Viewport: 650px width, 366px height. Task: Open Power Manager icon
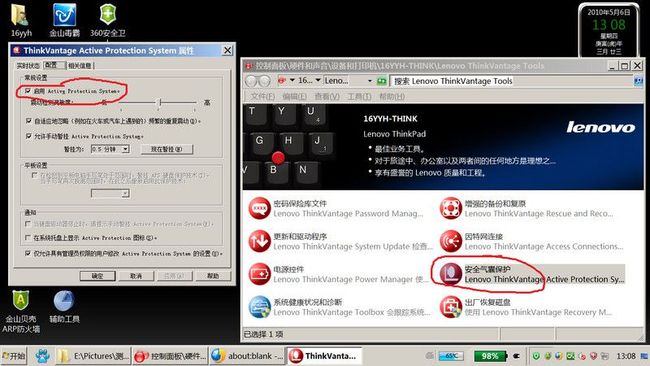click(260, 274)
